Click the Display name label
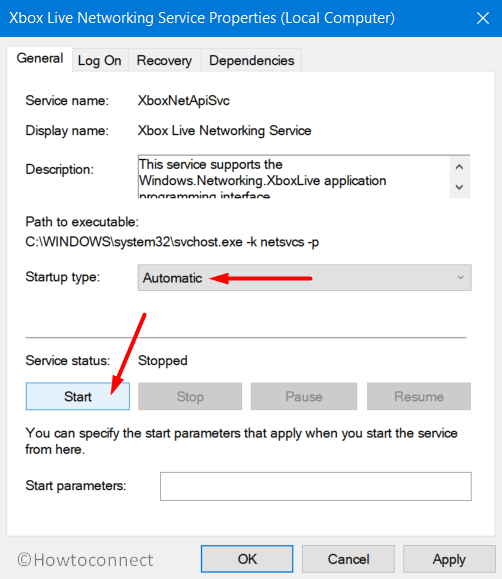 click(67, 131)
